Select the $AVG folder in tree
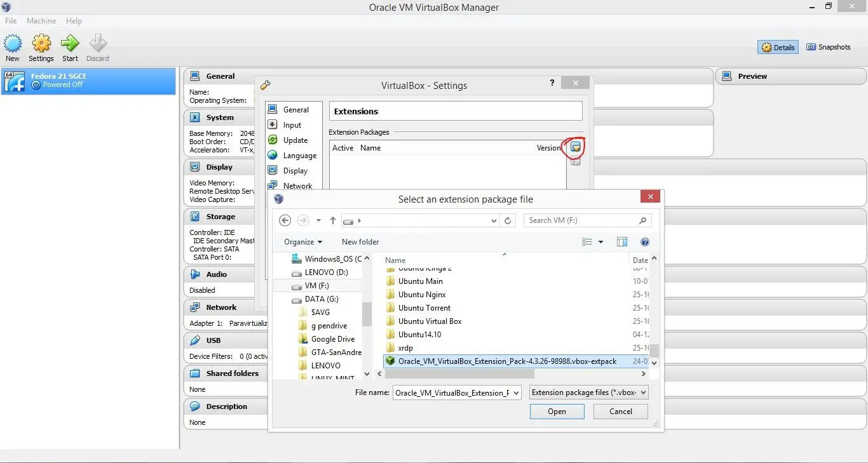 [314, 312]
